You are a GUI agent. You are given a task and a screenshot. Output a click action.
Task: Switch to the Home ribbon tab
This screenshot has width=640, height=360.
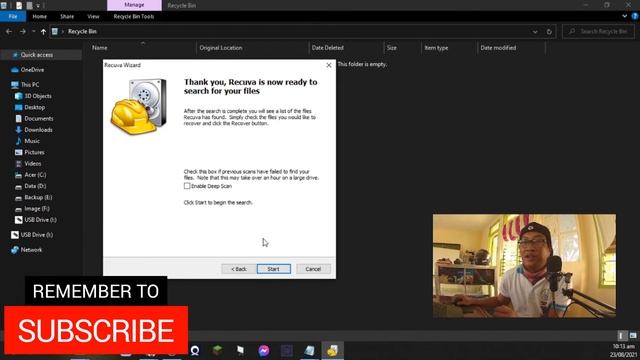click(x=40, y=16)
